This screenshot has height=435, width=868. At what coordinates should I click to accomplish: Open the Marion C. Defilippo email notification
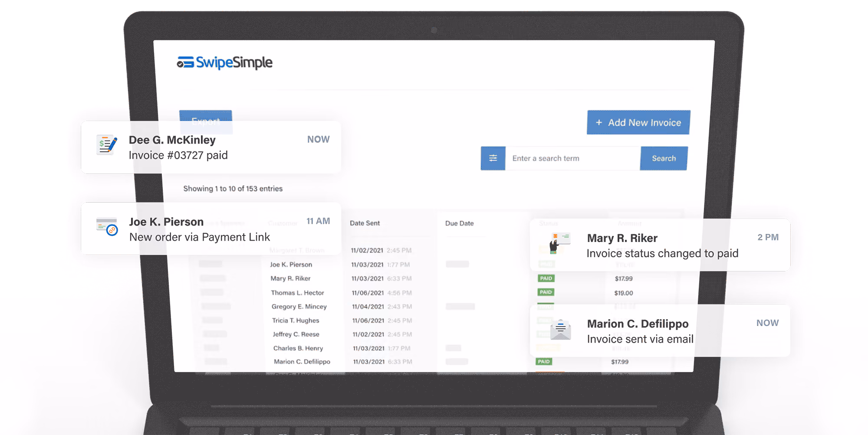[x=660, y=330]
